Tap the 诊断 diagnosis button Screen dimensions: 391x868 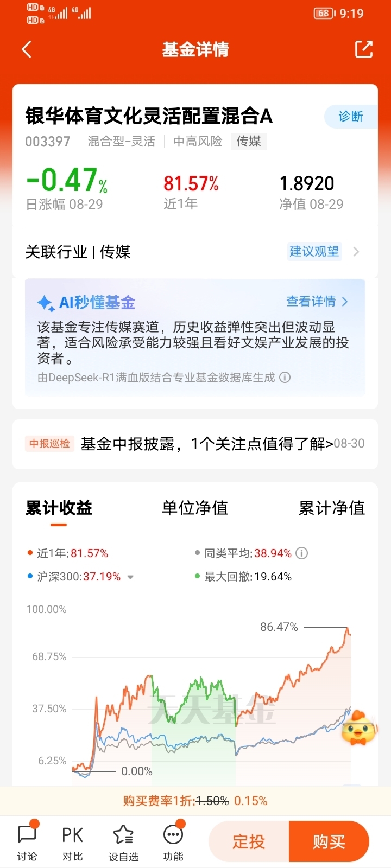[x=351, y=117]
